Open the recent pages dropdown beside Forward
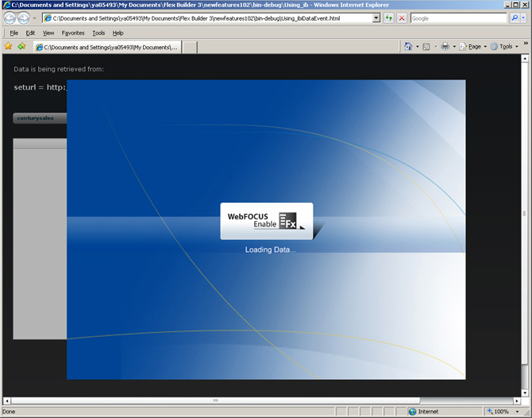Image resolution: width=532 pixels, height=418 pixels. click(35, 18)
